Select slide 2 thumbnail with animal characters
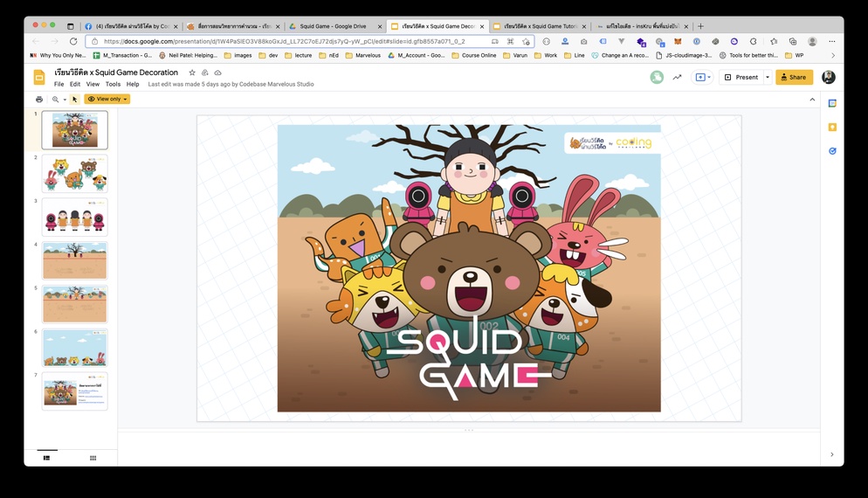868x498 pixels. (x=75, y=173)
